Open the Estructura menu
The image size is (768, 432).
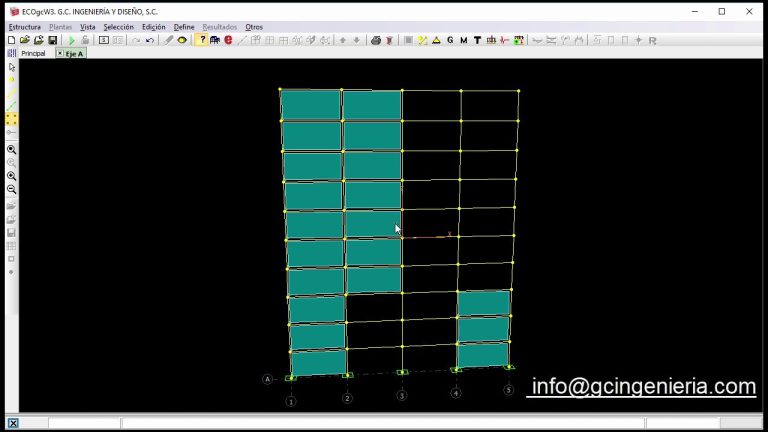coord(25,27)
